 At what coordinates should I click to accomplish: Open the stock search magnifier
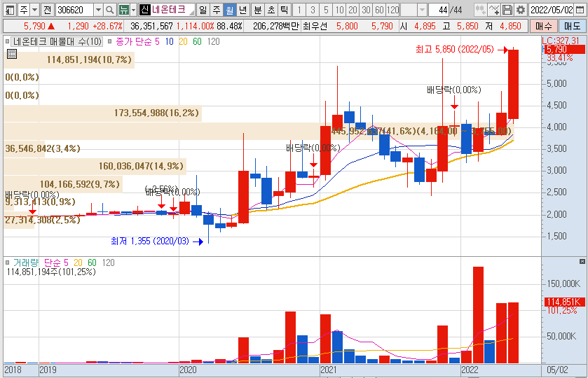109,10
